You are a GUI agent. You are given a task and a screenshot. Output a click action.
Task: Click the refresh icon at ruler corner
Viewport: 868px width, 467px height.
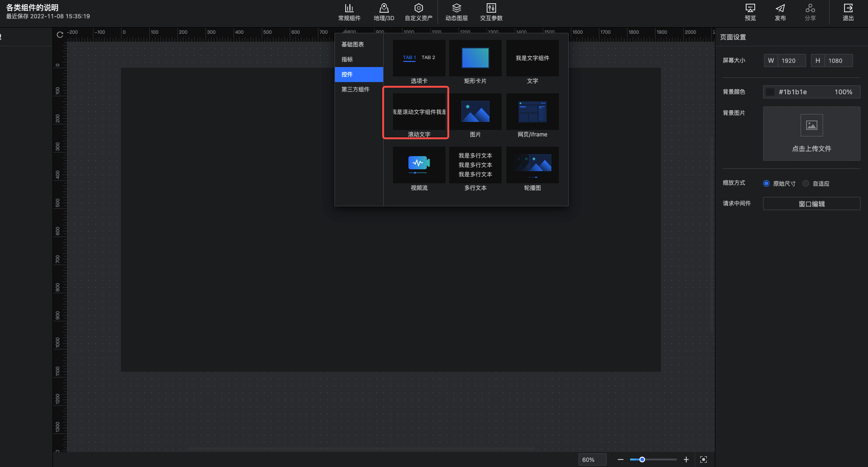[x=60, y=35]
